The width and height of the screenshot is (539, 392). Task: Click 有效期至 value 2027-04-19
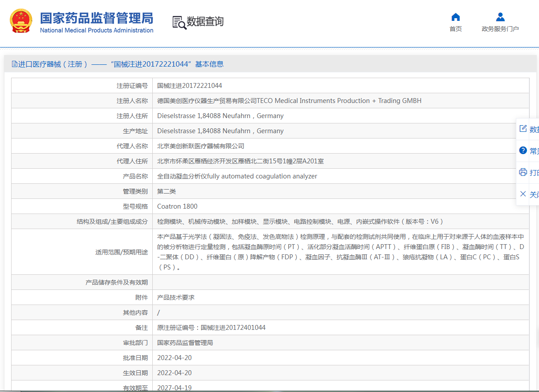tap(174, 388)
